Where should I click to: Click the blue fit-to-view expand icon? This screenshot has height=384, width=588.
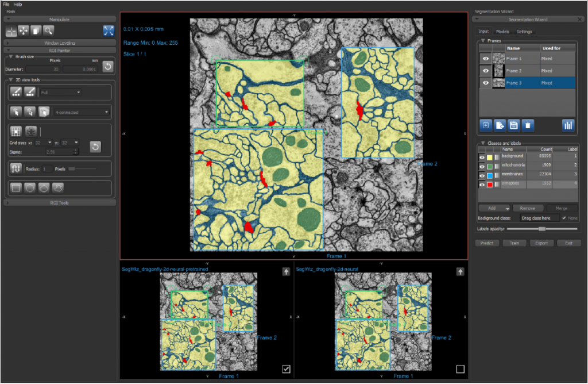click(x=109, y=31)
